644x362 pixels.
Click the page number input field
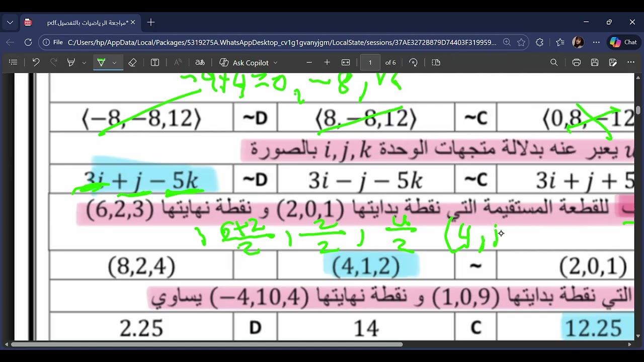pyautogui.click(x=370, y=62)
